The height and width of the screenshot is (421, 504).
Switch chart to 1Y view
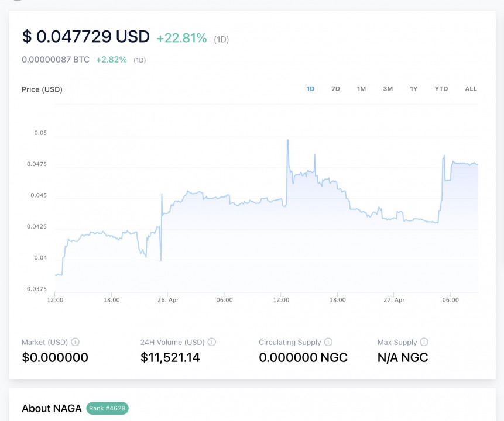[413, 89]
